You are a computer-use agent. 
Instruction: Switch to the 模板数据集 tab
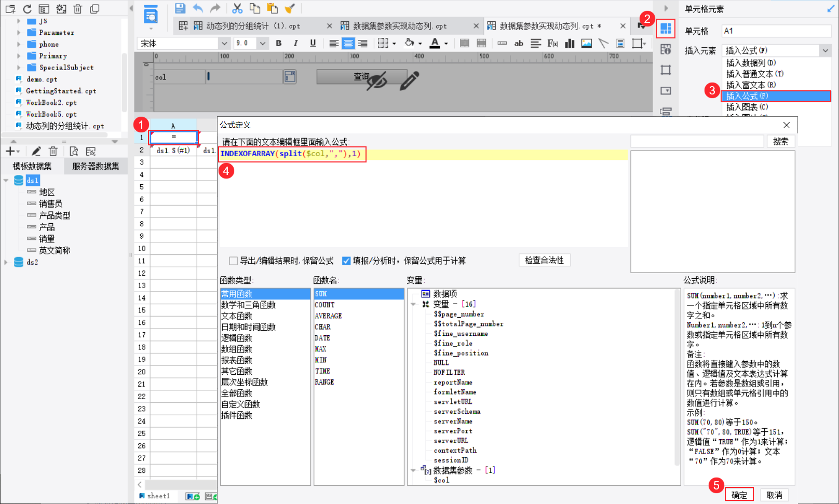pyautogui.click(x=32, y=166)
